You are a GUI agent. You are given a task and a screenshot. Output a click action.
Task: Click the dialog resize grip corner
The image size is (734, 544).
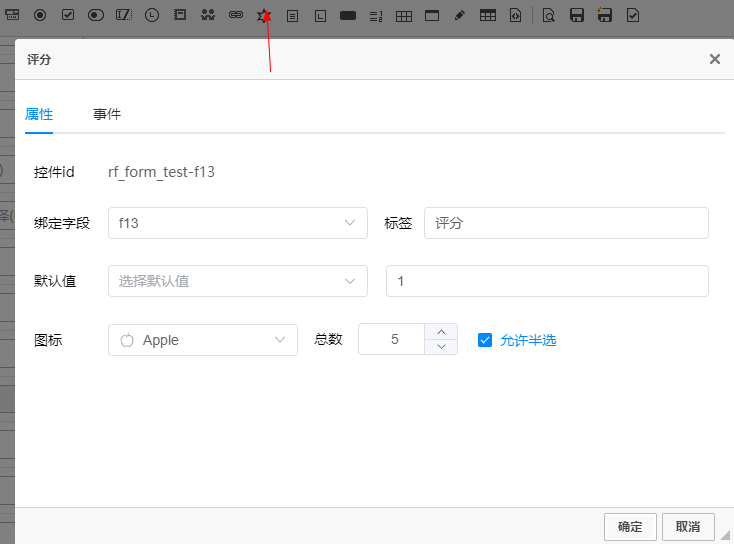coord(725,535)
